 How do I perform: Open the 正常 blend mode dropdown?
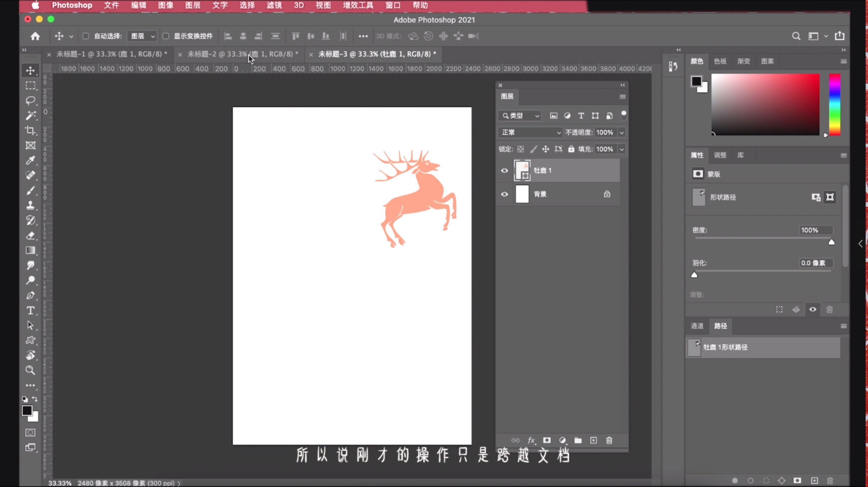tap(531, 133)
